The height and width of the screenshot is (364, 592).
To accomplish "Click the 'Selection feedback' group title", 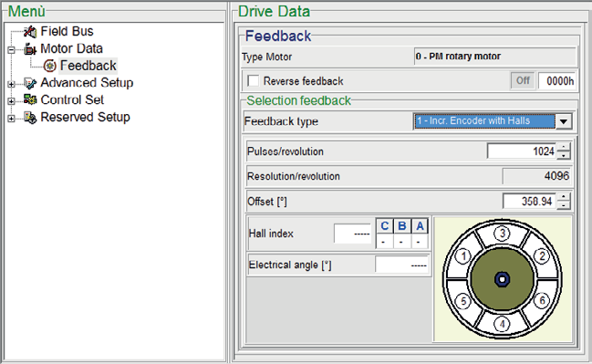I will (x=298, y=101).
